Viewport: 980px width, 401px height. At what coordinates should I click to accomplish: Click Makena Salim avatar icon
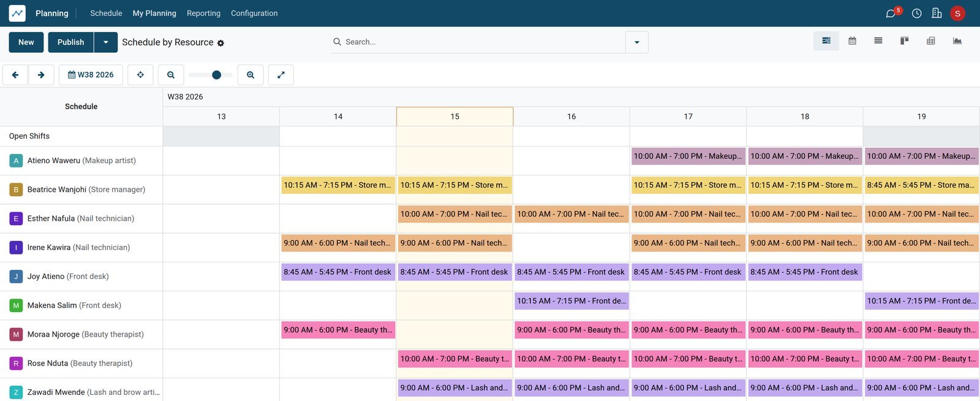pyautogui.click(x=16, y=305)
